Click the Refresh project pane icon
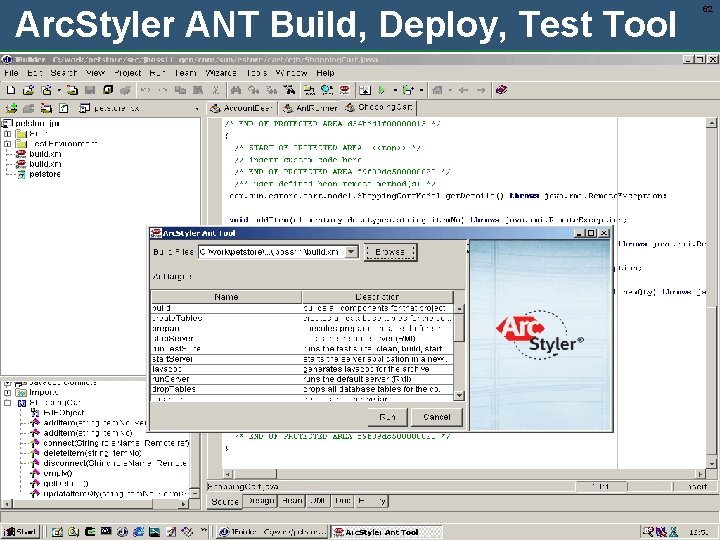 (64, 108)
